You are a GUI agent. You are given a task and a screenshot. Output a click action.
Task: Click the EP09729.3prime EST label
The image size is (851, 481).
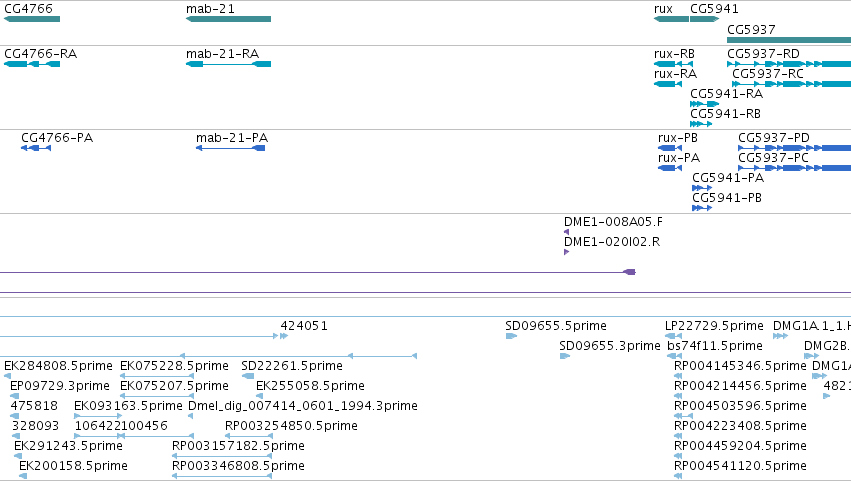point(60,386)
